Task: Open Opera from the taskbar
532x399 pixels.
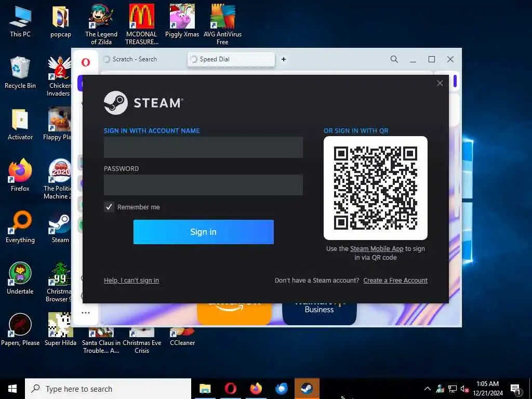Action: pyautogui.click(x=230, y=389)
